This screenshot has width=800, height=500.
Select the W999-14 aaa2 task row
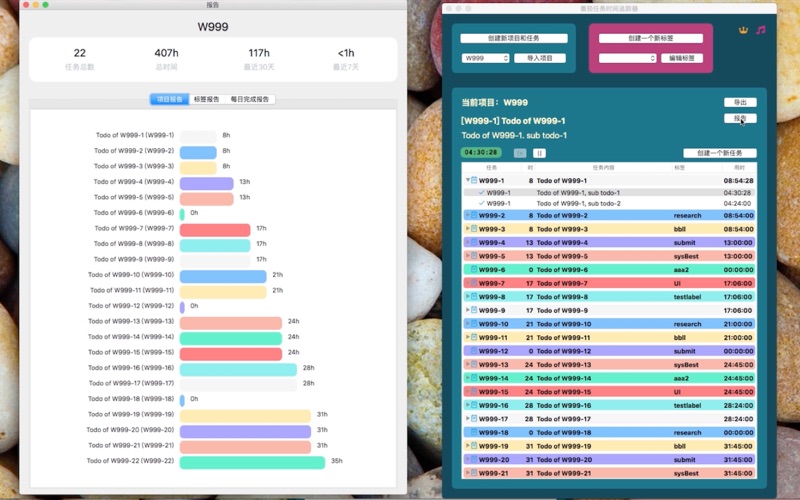pos(610,379)
